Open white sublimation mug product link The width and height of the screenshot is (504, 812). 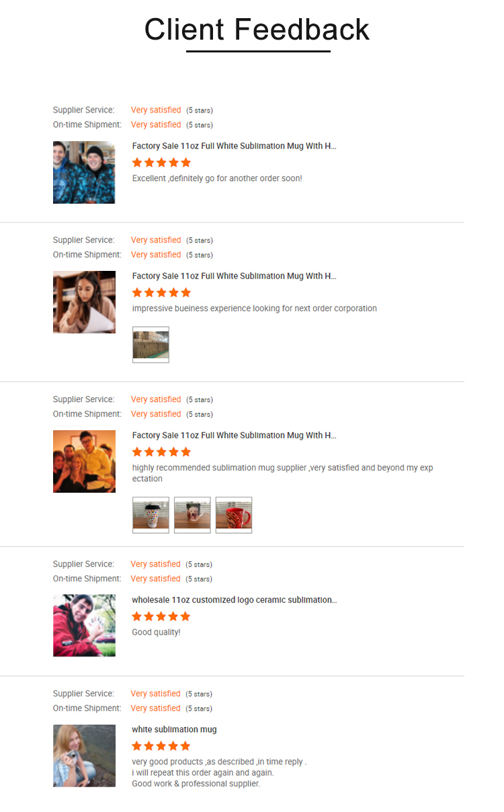point(174,729)
